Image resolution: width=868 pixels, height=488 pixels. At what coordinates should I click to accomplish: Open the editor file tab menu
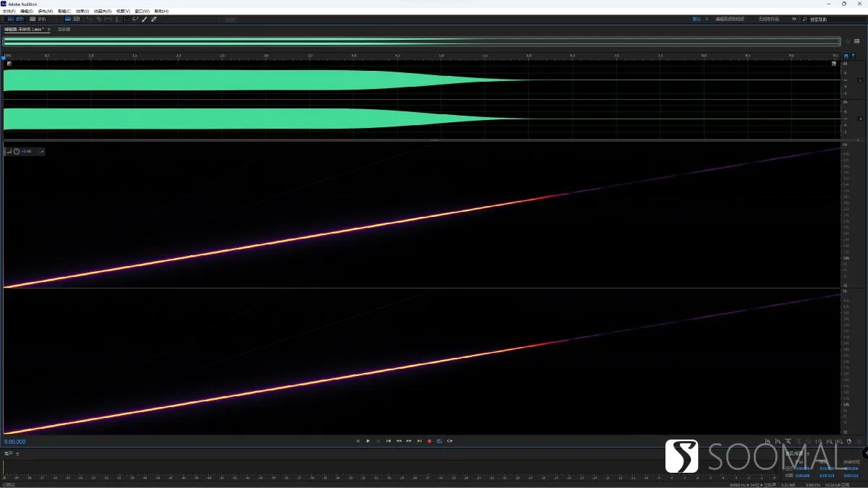click(x=48, y=30)
